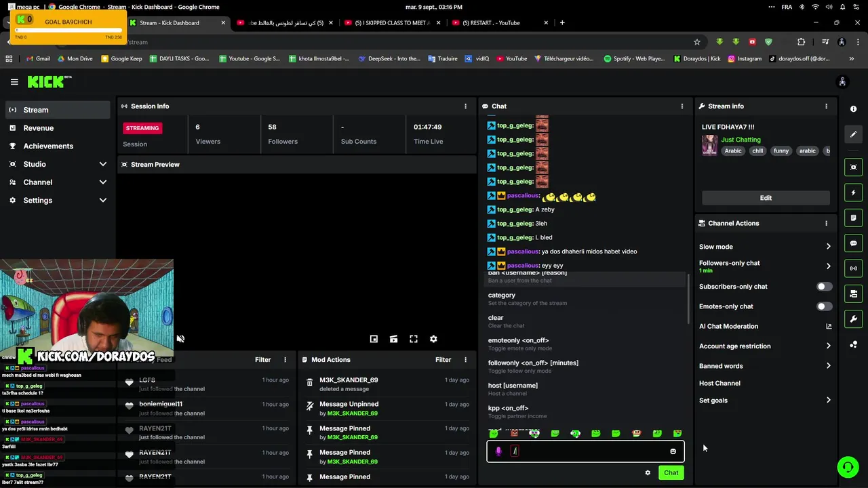Image resolution: width=868 pixels, height=488 pixels.
Task: Open Banned words chevron
Action: click(x=828, y=366)
